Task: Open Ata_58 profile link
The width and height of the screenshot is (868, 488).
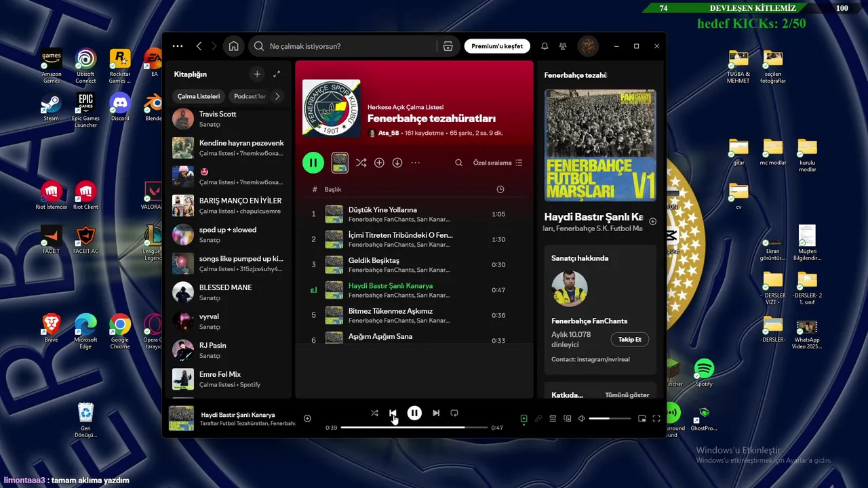Action: pyautogui.click(x=389, y=134)
